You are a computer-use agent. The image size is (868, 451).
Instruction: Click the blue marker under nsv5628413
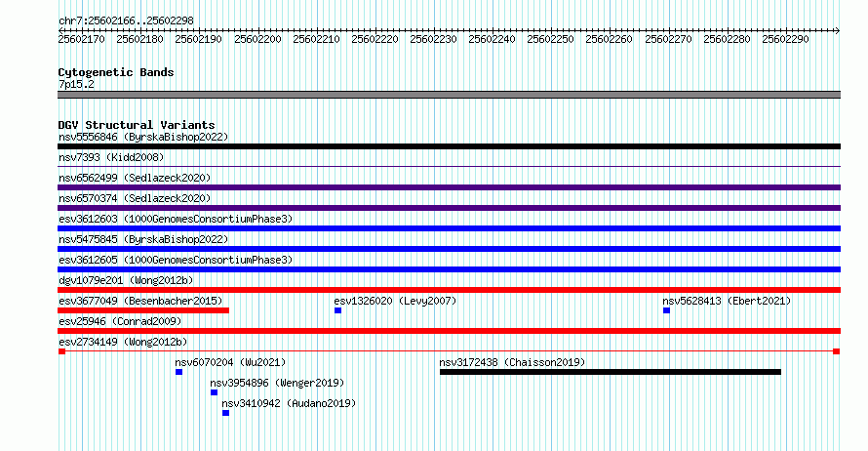(666, 310)
